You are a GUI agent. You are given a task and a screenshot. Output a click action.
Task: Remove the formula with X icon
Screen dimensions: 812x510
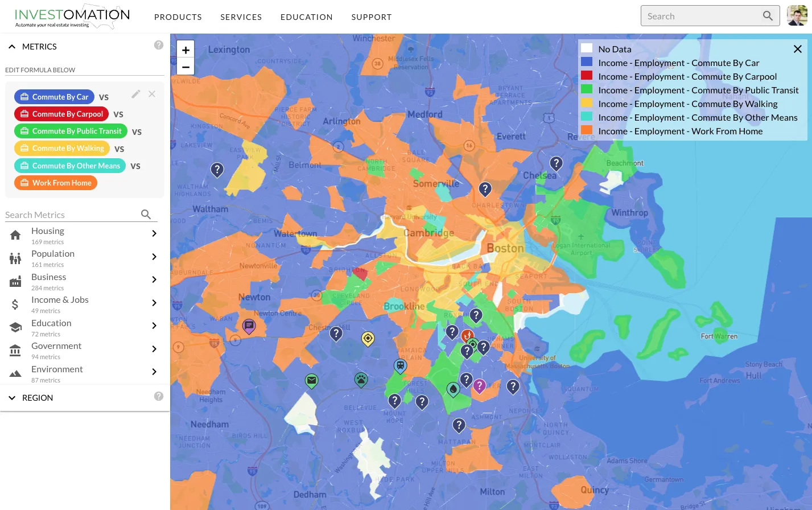pos(152,94)
